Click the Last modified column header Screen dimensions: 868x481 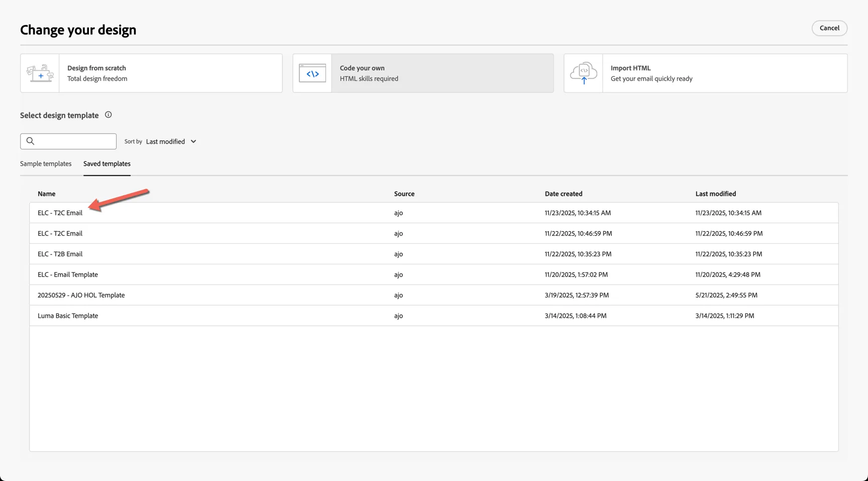(x=716, y=194)
